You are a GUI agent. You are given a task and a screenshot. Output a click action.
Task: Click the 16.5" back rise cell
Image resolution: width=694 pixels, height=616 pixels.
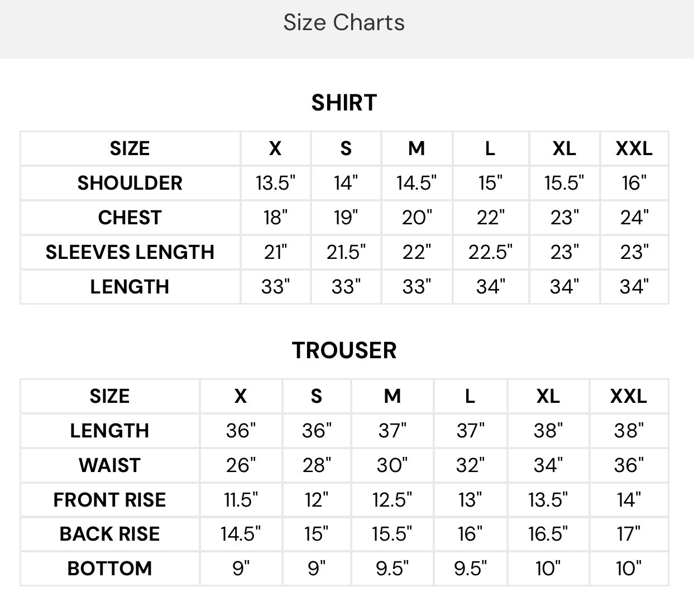[548, 534]
